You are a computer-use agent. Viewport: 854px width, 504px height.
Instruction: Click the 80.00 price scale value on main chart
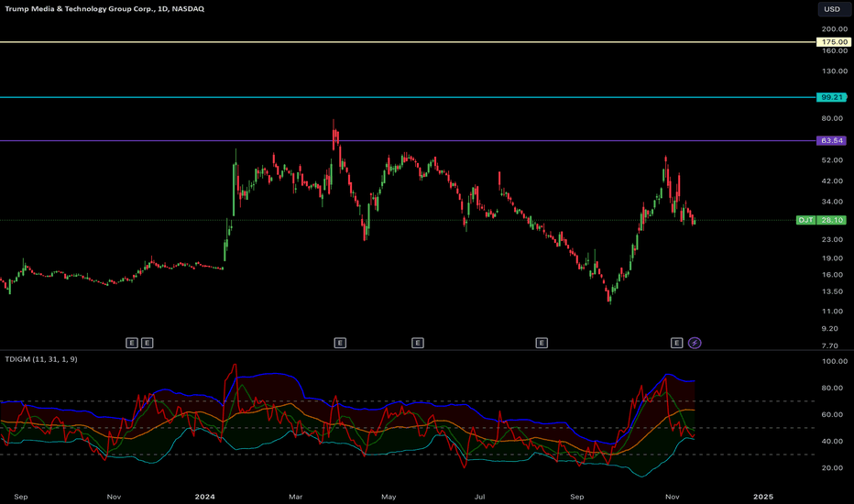click(x=832, y=118)
